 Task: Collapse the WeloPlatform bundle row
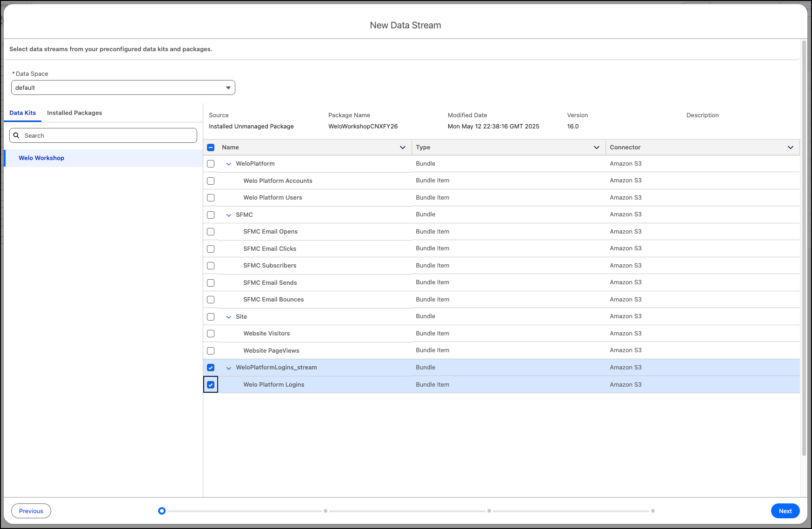click(229, 164)
